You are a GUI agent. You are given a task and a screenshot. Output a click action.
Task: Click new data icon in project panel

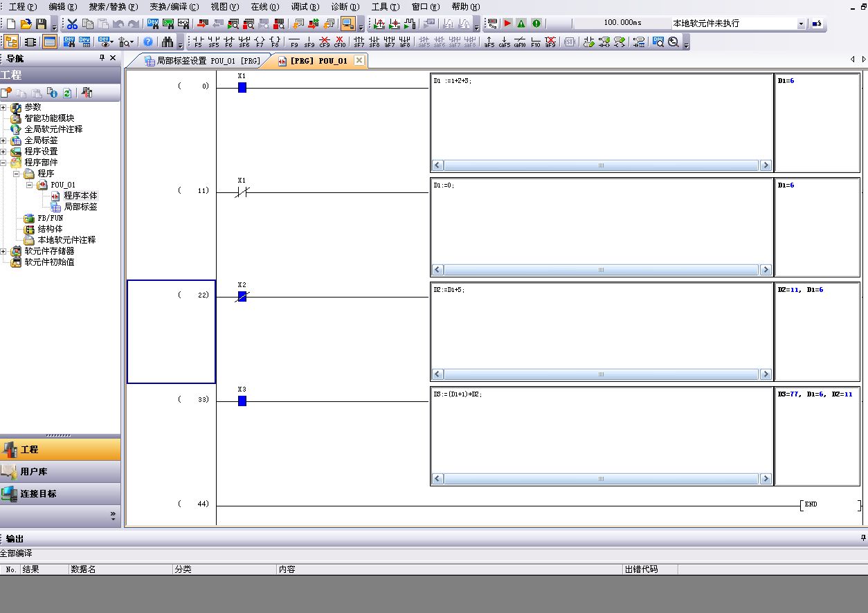(x=6, y=93)
